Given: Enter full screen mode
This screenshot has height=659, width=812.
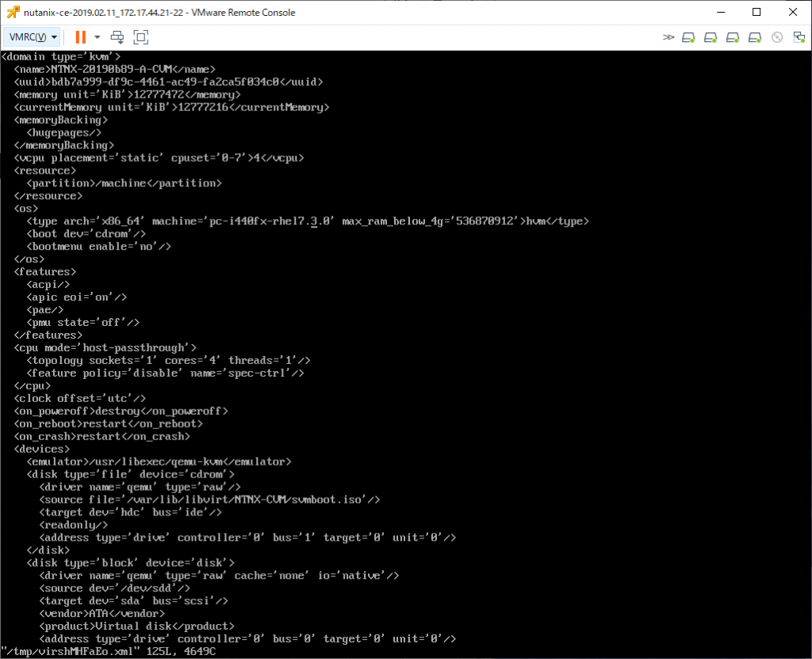Looking at the screenshot, I should click(x=141, y=36).
